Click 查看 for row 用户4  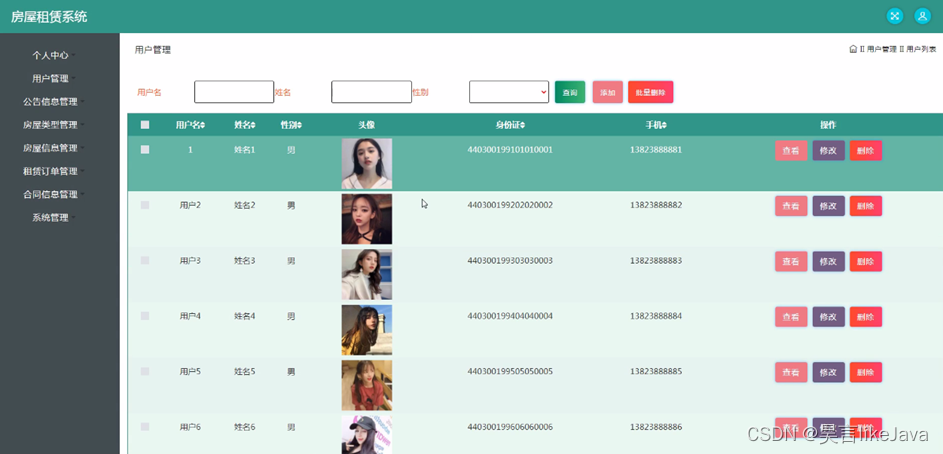(791, 316)
